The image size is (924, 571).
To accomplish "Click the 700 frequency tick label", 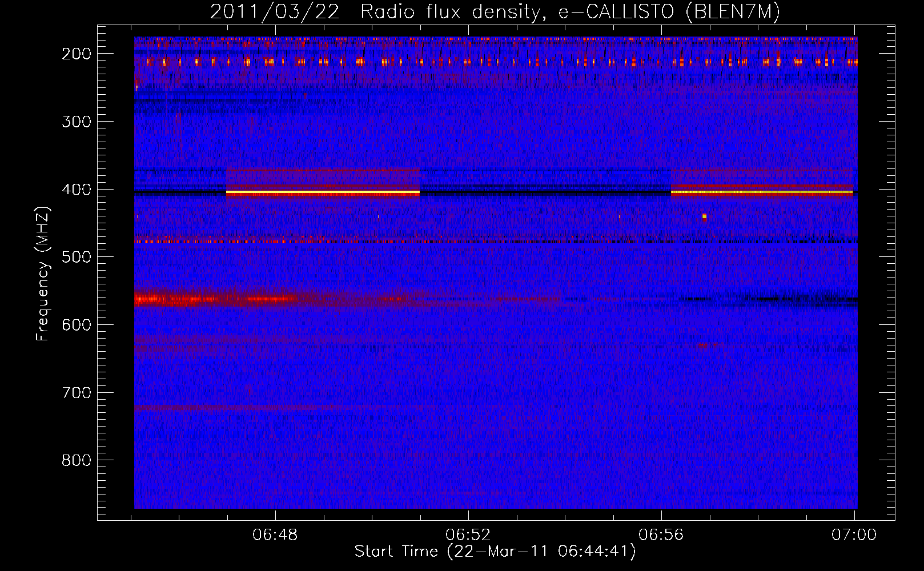I will (77, 393).
